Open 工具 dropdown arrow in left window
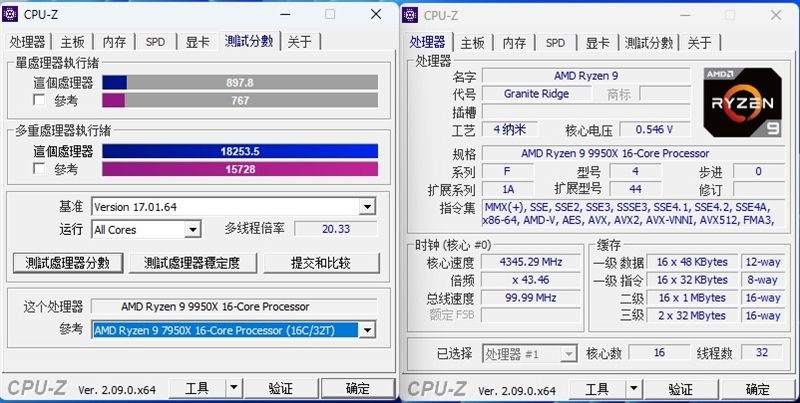This screenshot has height=403, width=800. [x=234, y=388]
